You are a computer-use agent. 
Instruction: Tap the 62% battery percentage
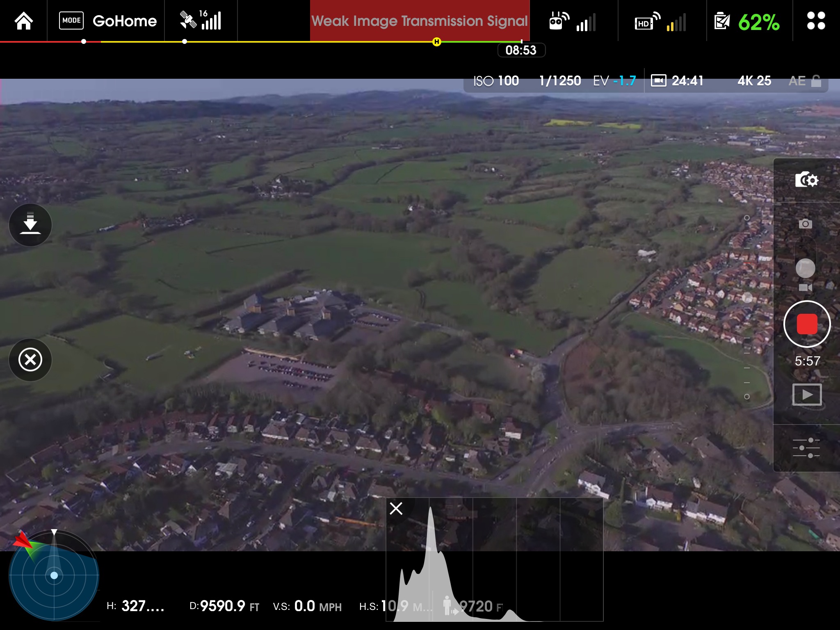[759, 22]
